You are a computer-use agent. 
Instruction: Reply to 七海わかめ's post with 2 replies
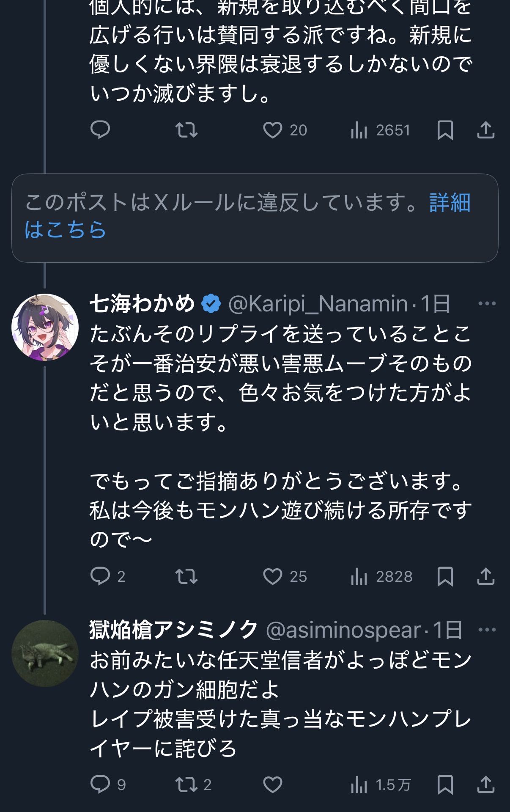pos(101,576)
